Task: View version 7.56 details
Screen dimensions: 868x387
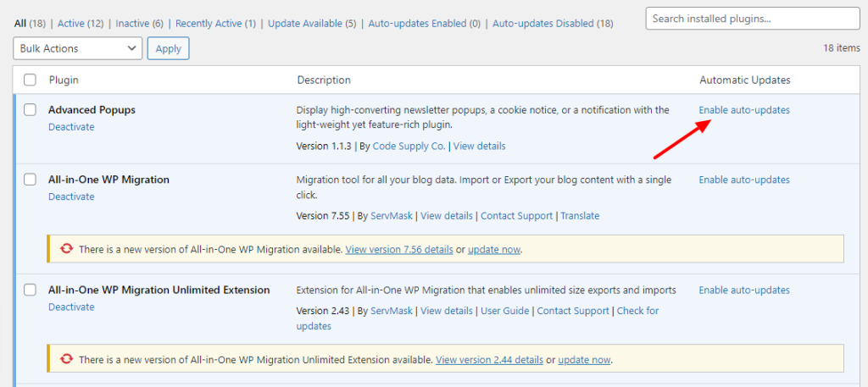Action: pyautogui.click(x=399, y=249)
